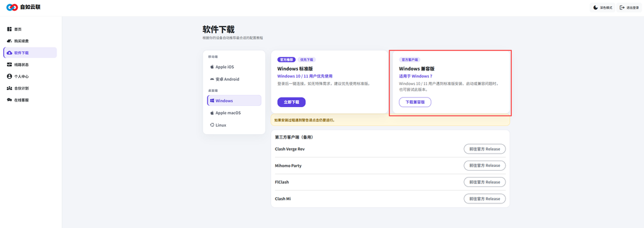The height and width of the screenshot is (228, 644).
Task: Open 首页 via its dashboard icon
Action: pos(9,29)
